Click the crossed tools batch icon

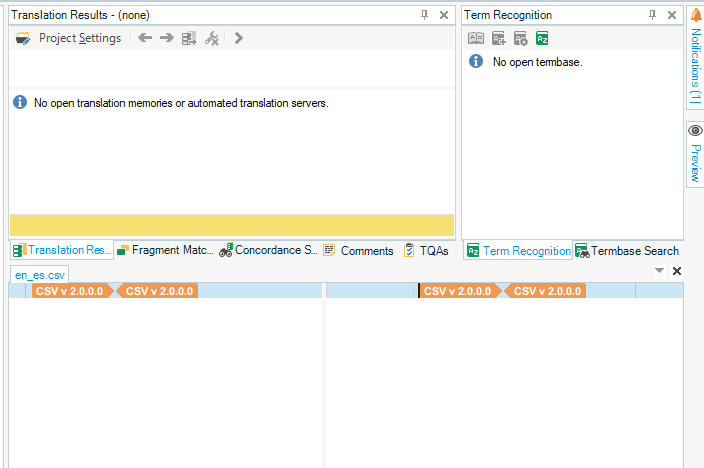click(211, 38)
